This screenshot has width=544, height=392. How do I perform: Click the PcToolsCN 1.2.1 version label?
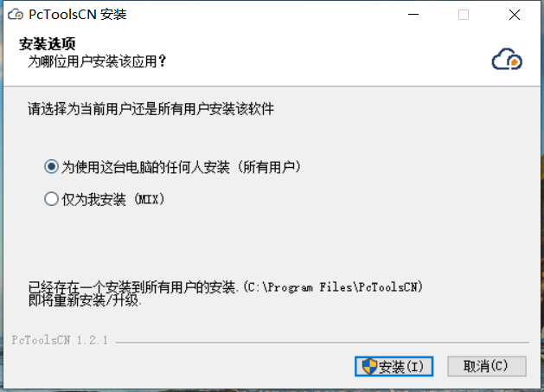[60, 340]
